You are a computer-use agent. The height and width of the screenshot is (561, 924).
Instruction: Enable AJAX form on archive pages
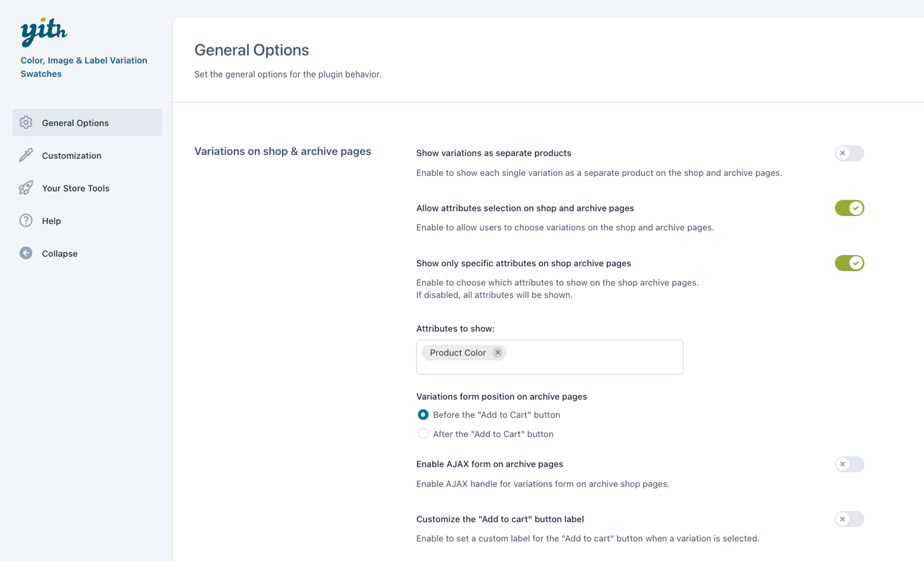point(849,464)
